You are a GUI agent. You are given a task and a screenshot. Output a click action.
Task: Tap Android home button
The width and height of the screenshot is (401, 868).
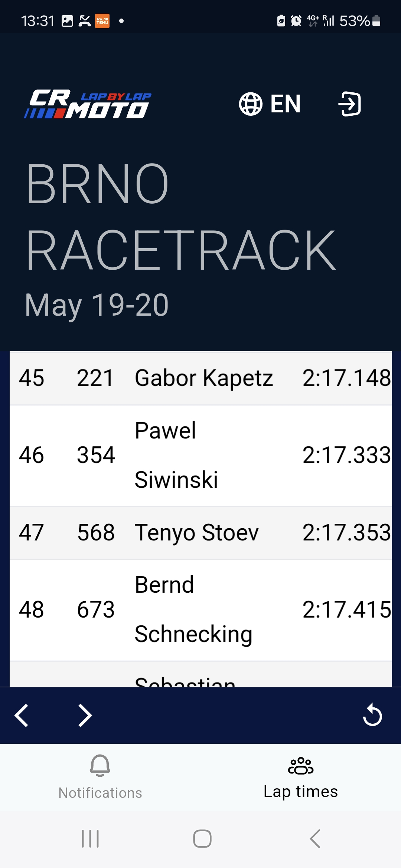(x=202, y=839)
